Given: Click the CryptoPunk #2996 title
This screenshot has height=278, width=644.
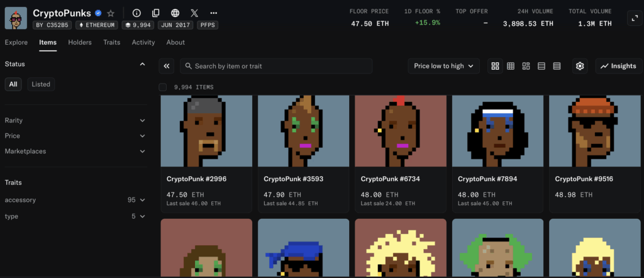Looking at the screenshot, I should tap(196, 179).
